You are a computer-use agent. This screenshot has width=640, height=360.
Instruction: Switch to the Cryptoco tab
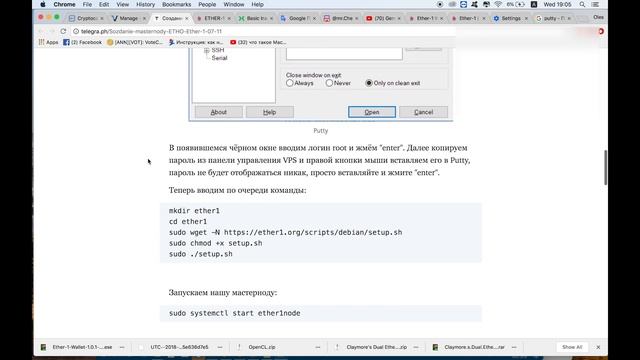pos(86,18)
